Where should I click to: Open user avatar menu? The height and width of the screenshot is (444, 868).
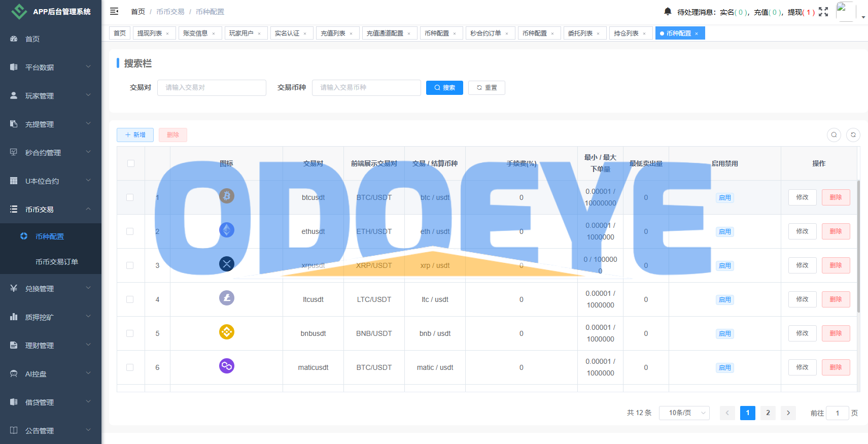click(x=845, y=11)
